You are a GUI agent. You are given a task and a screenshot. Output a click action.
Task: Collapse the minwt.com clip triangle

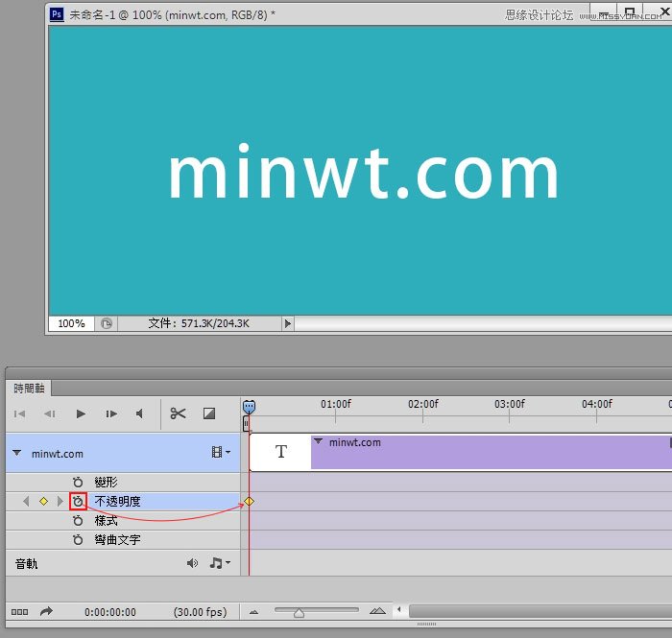pyautogui.click(x=318, y=441)
